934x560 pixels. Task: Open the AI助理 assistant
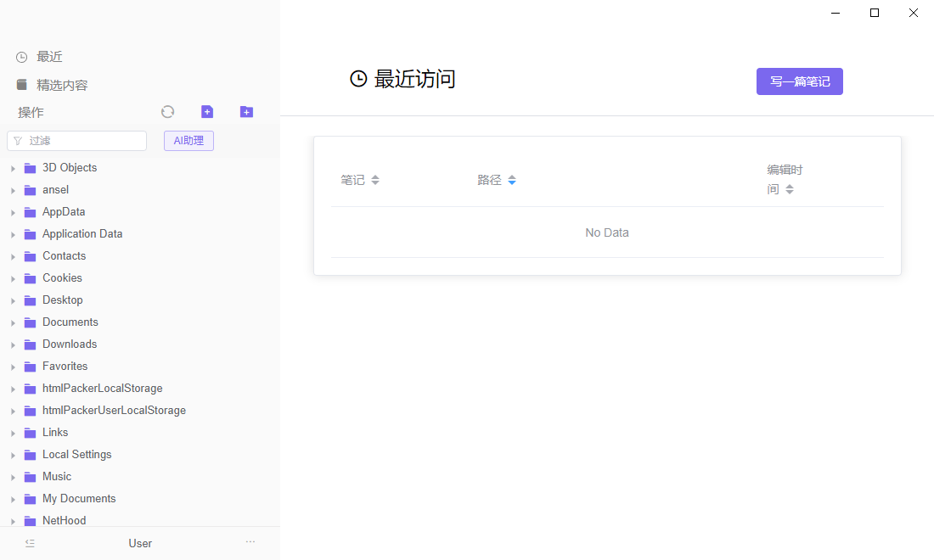[188, 140]
